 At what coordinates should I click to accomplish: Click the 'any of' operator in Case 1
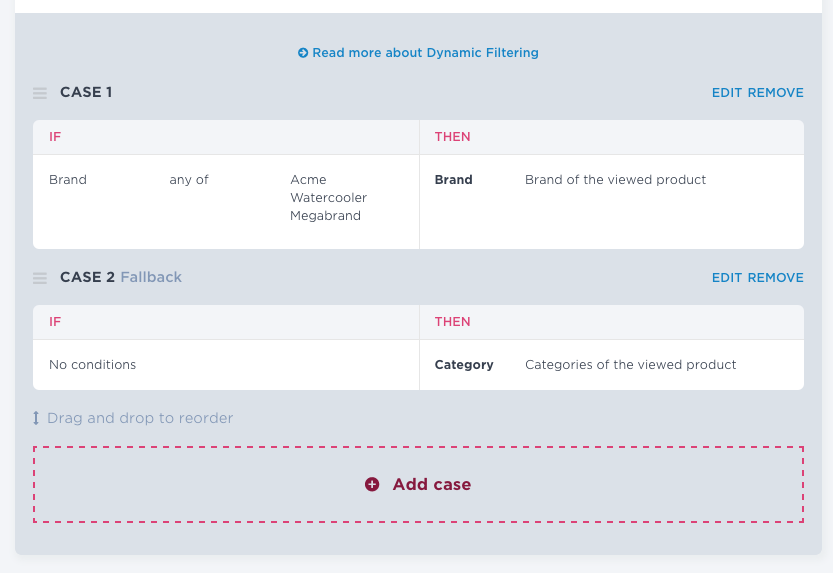pyautogui.click(x=189, y=180)
